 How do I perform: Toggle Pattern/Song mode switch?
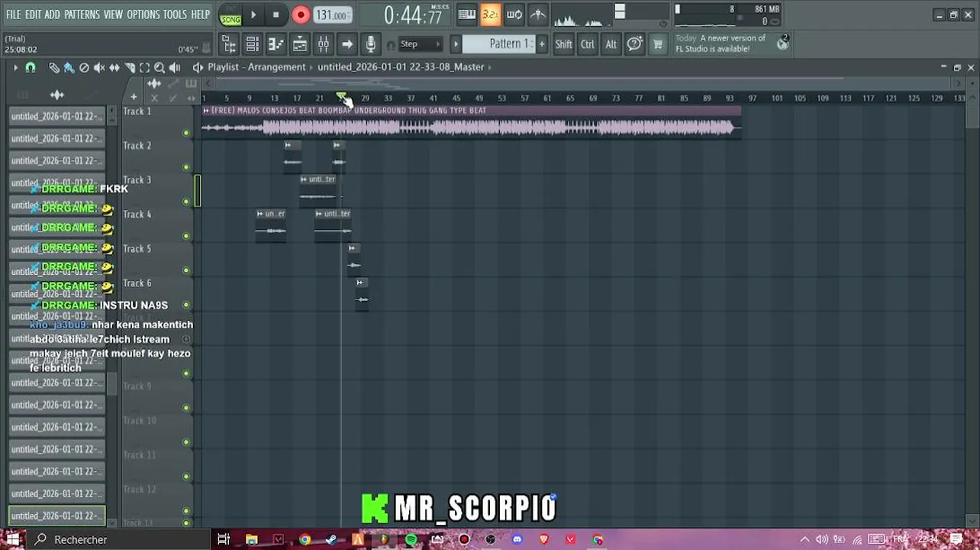[x=230, y=15]
